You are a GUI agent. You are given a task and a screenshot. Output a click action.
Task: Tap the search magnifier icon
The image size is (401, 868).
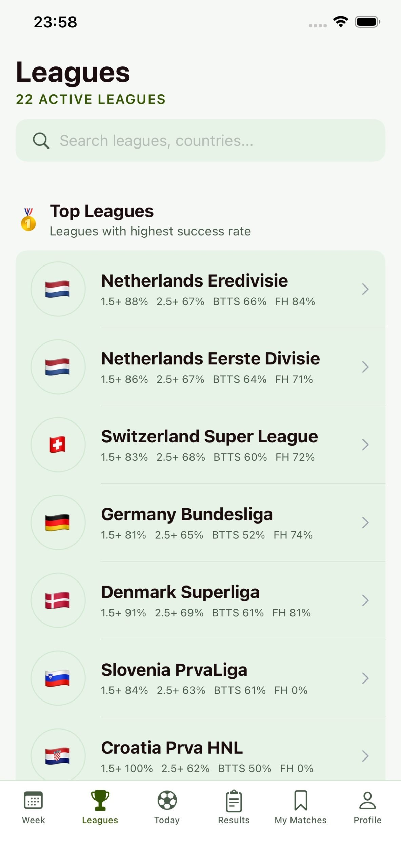coord(41,141)
